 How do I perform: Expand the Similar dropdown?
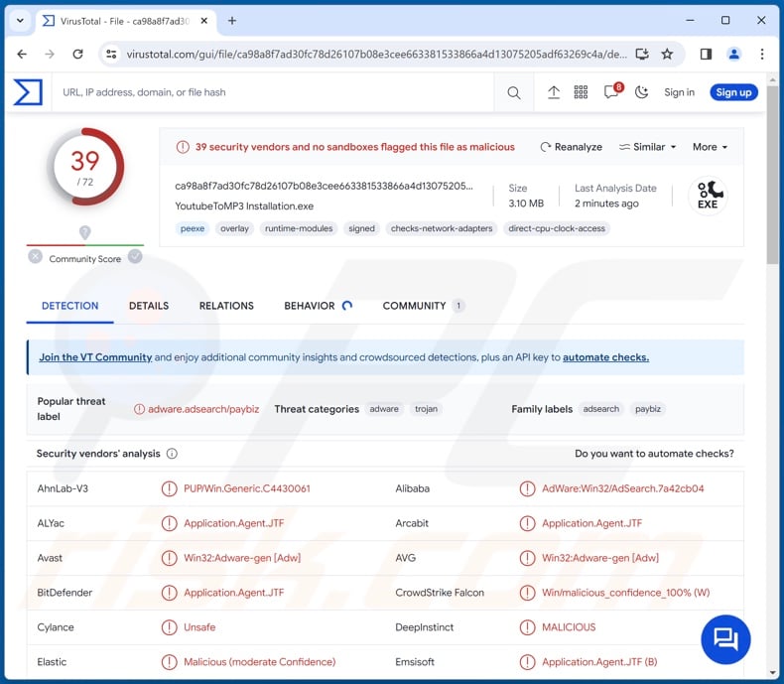(647, 147)
